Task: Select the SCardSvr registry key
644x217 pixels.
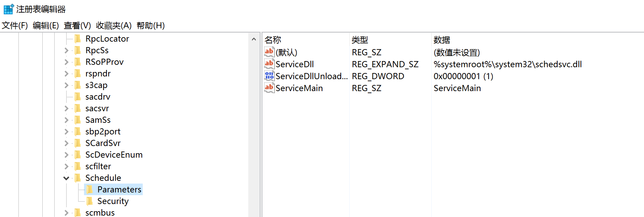Action: coord(103,143)
